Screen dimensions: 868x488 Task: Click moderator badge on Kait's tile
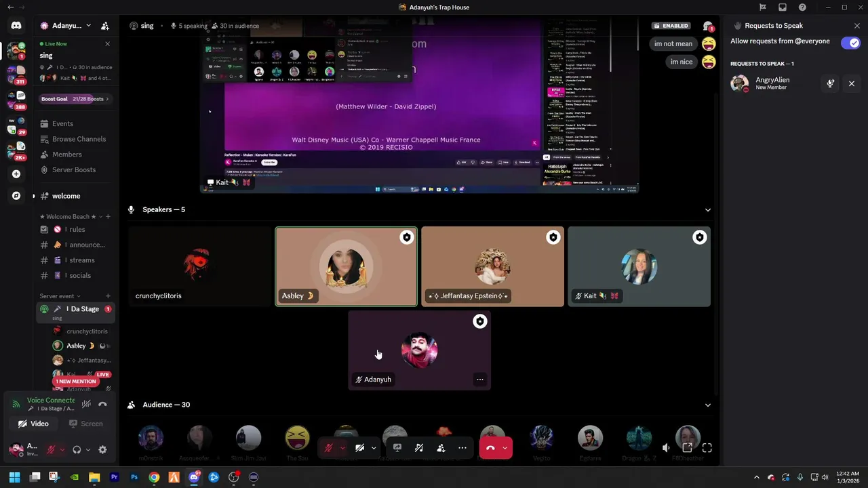click(x=699, y=237)
